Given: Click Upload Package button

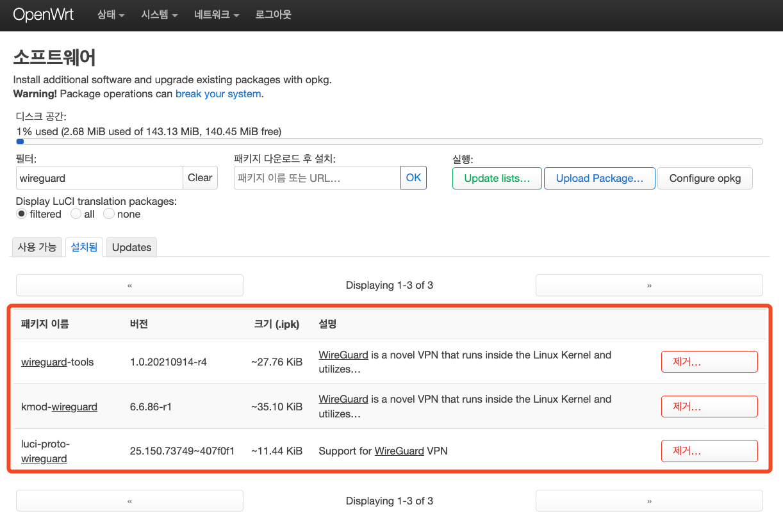Looking at the screenshot, I should (x=600, y=179).
